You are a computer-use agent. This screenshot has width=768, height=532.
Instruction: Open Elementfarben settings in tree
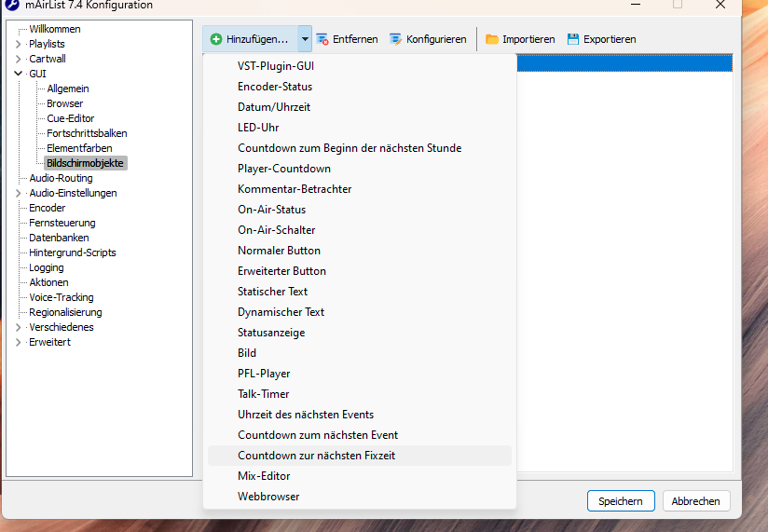point(79,148)
